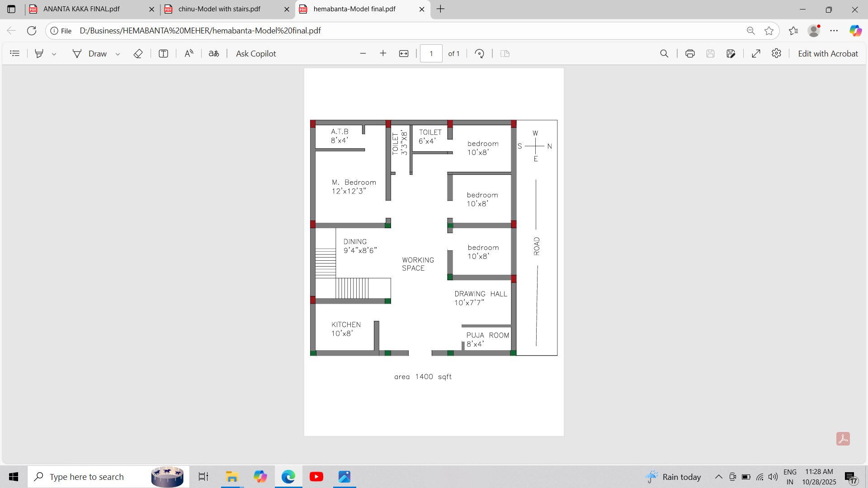868x488 pixels.
Task: Open PDF settings gear
Action: [776, 53]
